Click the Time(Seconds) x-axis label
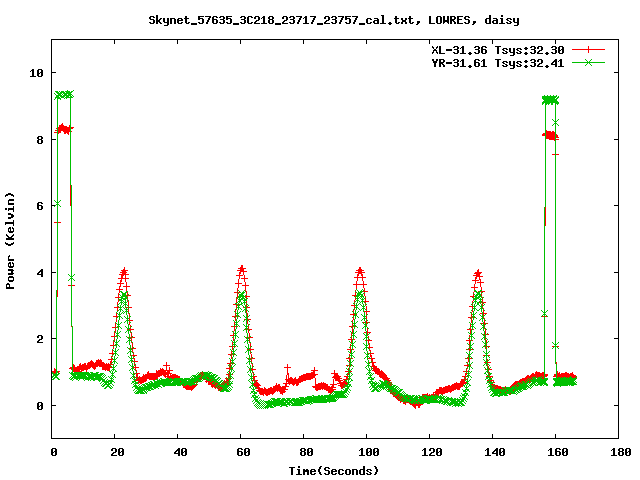Screen dimensions: 640x480 pos(334,471)
